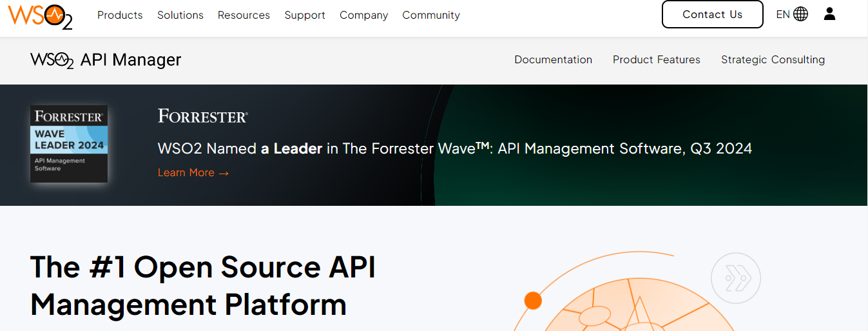Click the WSO2 API Manager product logo
This screenshot has height=331, width=868.
coord(106,60)
